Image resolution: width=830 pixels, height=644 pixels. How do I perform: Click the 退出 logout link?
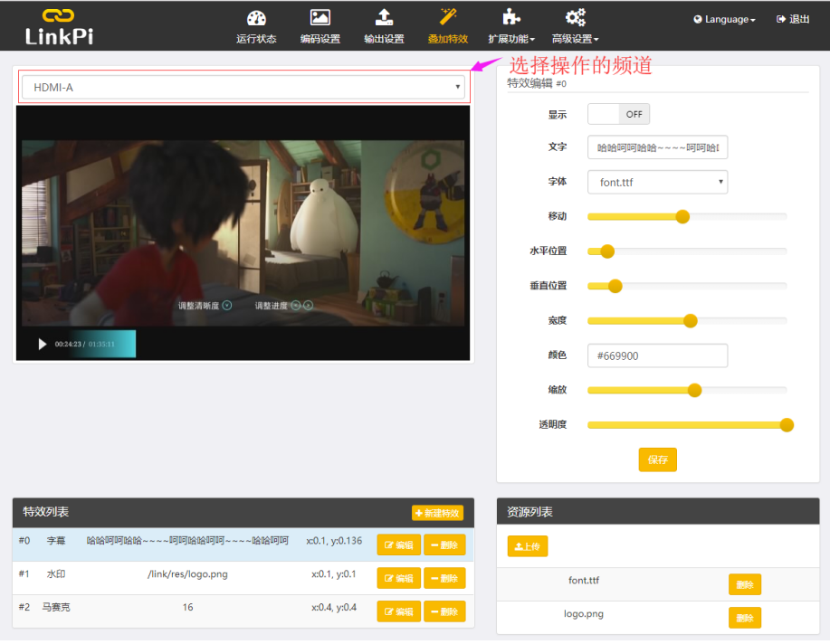[792, 19]
